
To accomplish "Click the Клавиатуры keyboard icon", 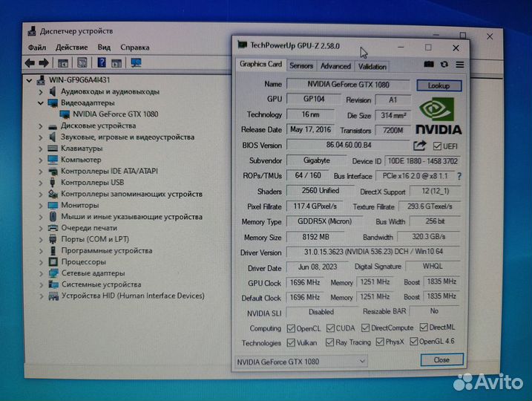I will point(53,149).
